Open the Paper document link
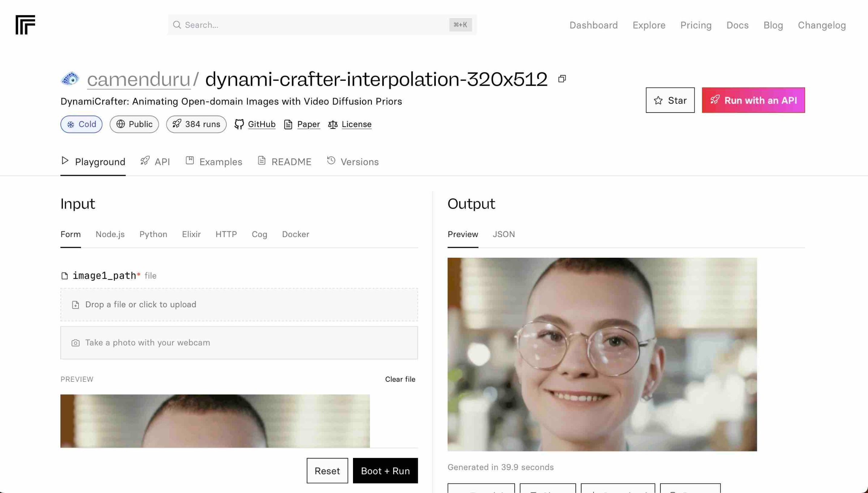Image resolution: width=868 pixels, height=493 pixels. 308,124
